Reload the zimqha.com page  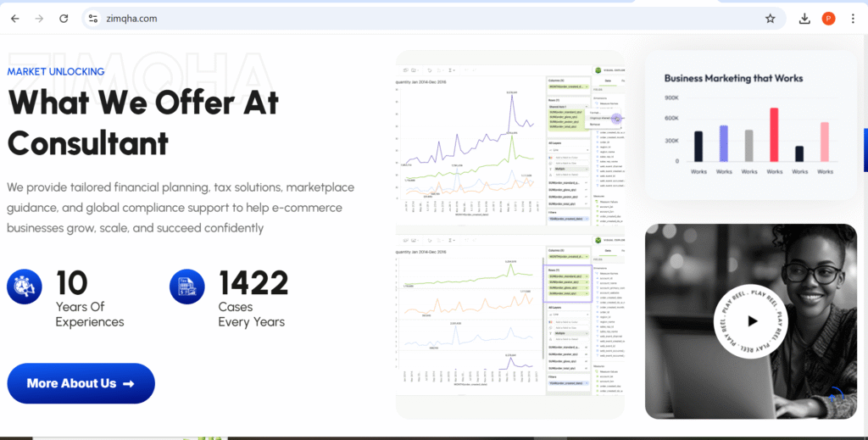[64, 18]
